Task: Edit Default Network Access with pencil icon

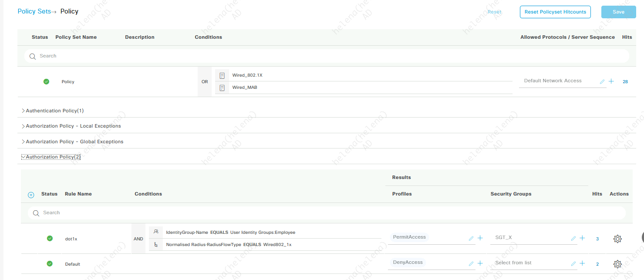Action: 602,81
